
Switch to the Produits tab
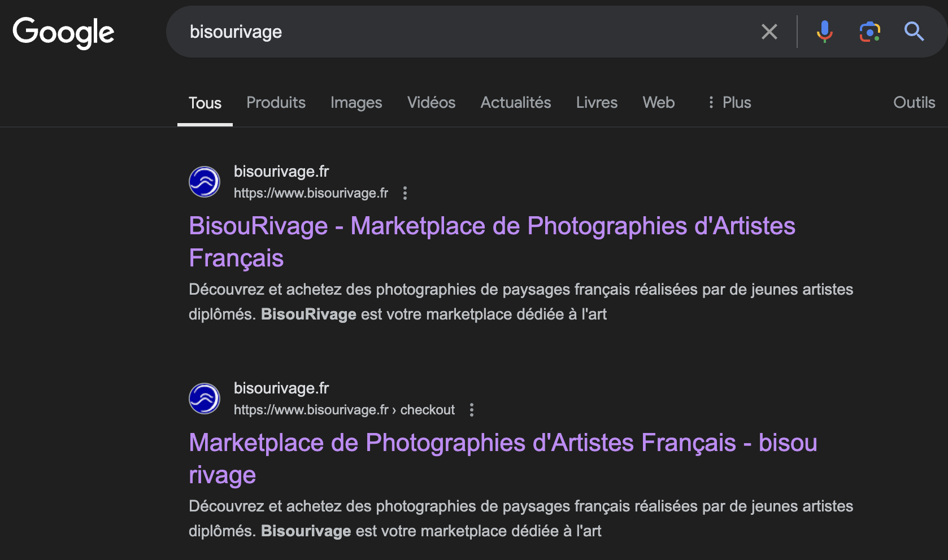(x=276, y=102)
